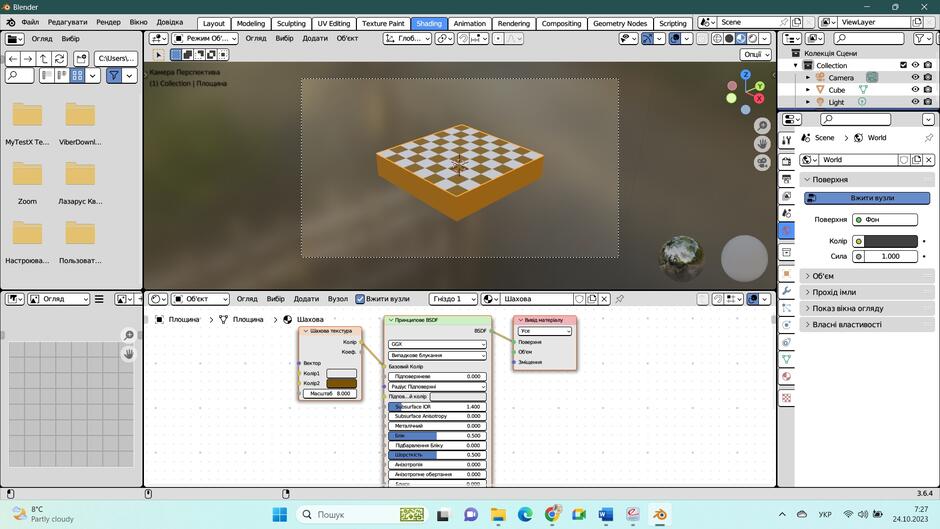The height and width of the screenshot is (529, 940).
Task: Open the View Layer properties tab
Action: pos(787,196)
